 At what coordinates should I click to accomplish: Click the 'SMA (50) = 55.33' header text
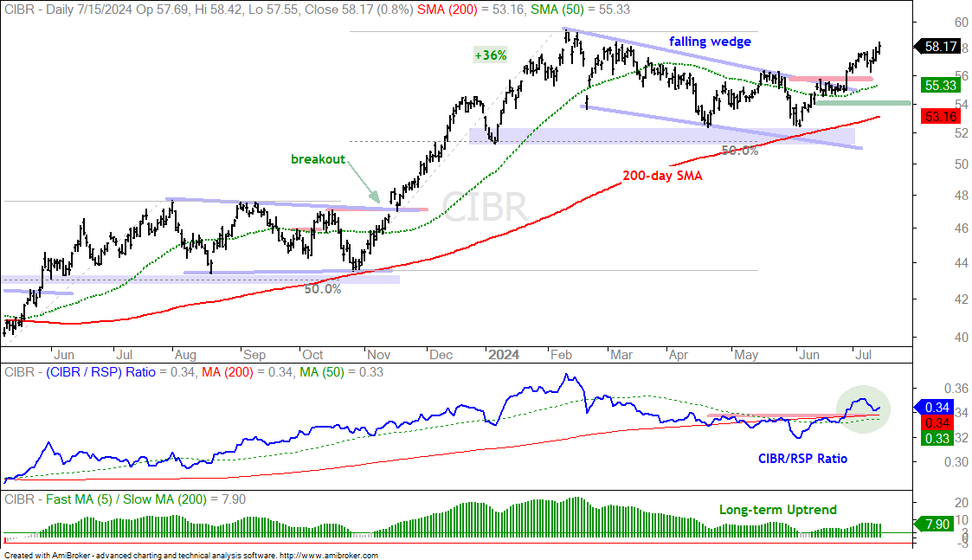(580, 10)
